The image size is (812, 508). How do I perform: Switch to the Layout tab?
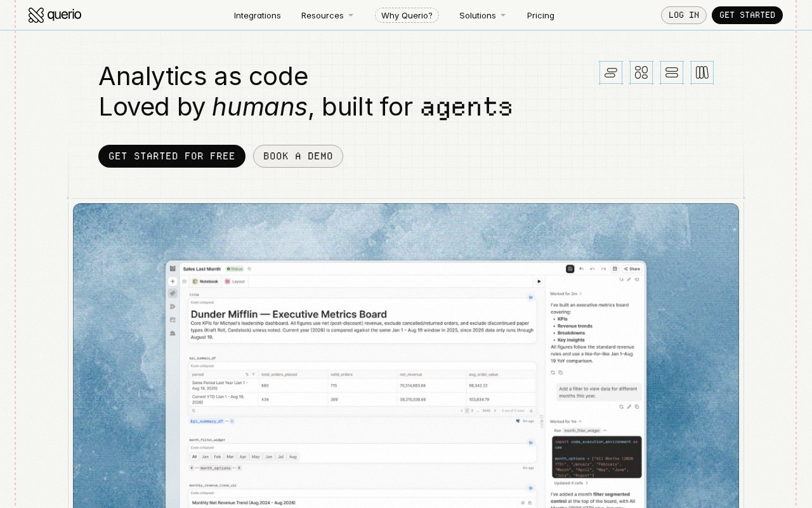[x=235, y=281]
